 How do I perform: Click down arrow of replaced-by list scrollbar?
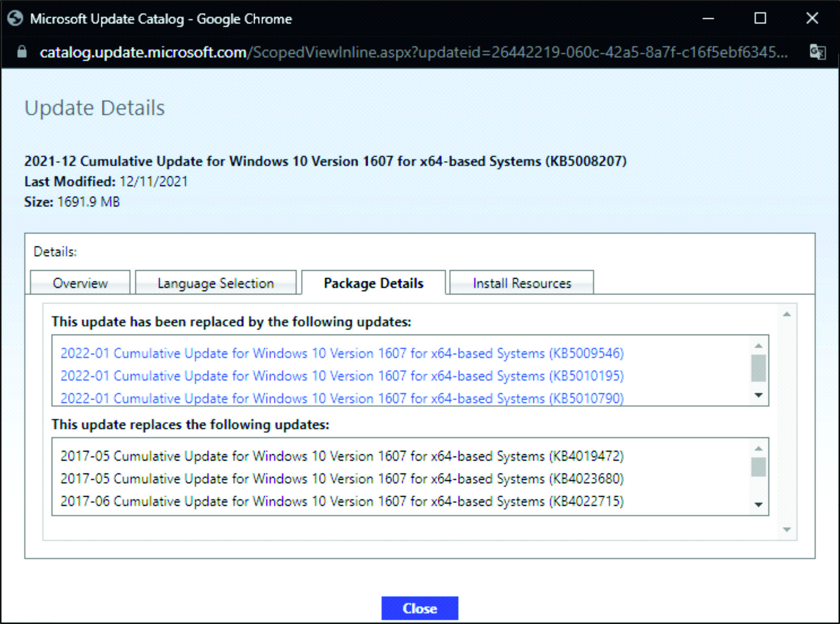[758, 395]
